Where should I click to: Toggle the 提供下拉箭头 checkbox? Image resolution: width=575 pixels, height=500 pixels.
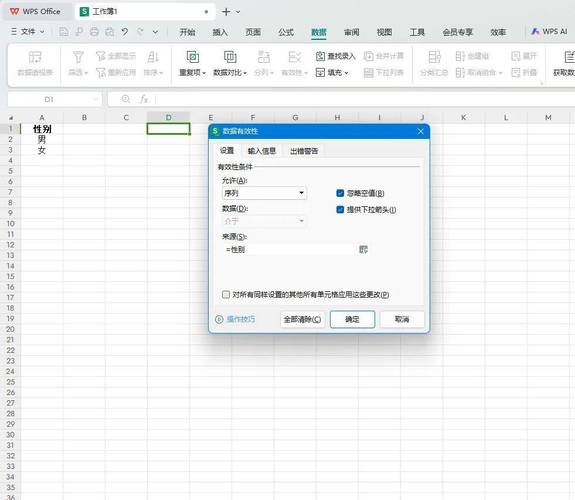point(340,210)
